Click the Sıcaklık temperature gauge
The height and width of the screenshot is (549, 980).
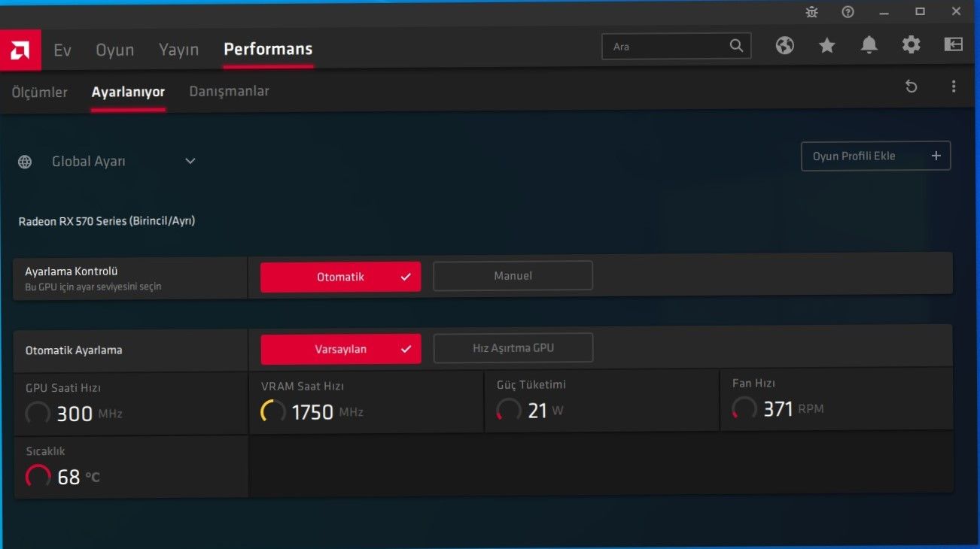click(x=38, y=476)
